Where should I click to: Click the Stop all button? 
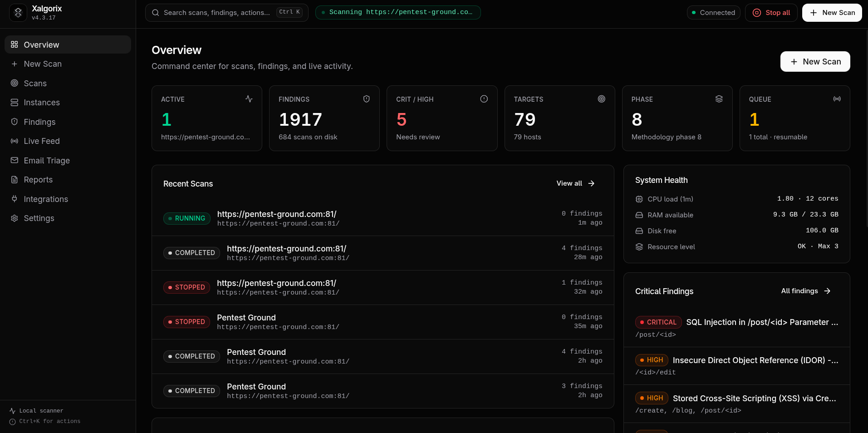pos(771,13)
